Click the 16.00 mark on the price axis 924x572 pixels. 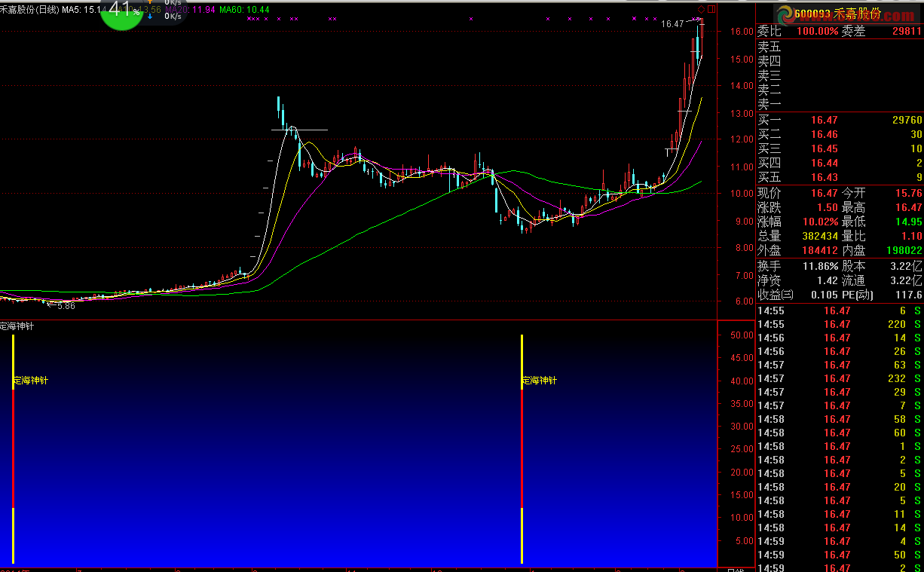click(x=742, y=32)
